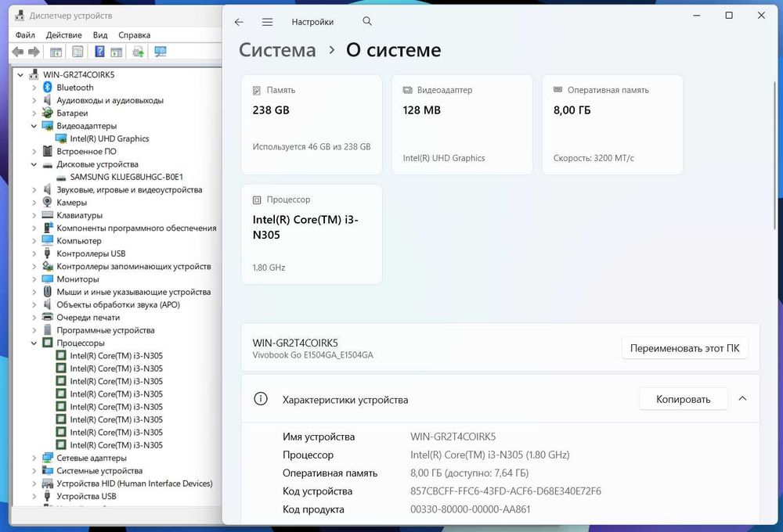Open the Действие menu

(x=64, y=35)
